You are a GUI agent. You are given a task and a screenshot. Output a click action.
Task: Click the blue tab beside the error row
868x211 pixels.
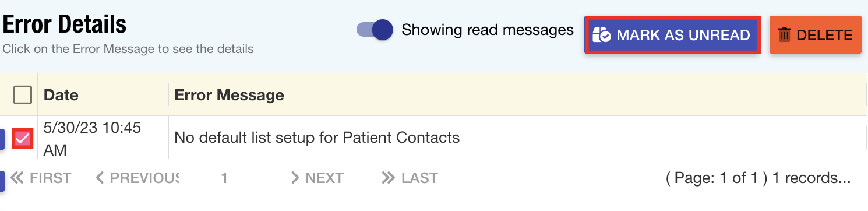(2, 139)
